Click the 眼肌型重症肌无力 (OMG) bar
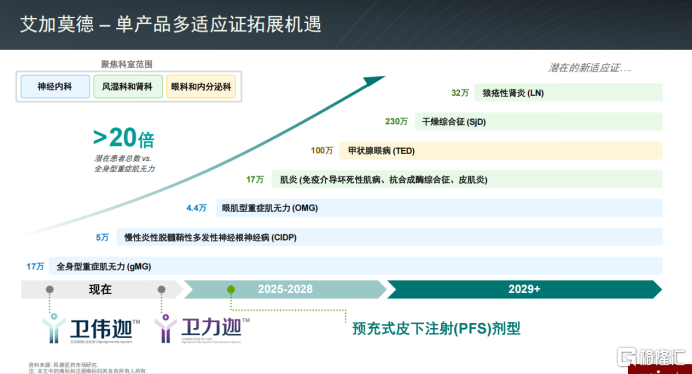This screenshot has width=692, height=374. 439,208
